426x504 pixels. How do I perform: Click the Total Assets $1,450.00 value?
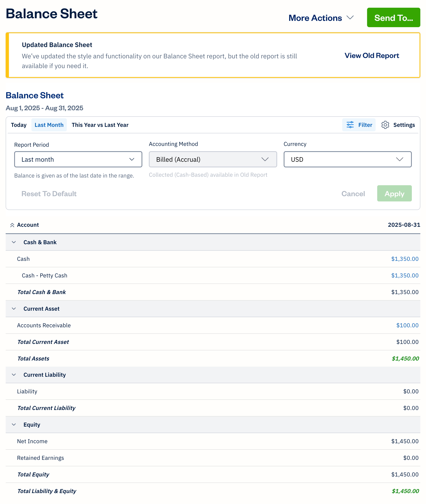[x=405, y=358]
